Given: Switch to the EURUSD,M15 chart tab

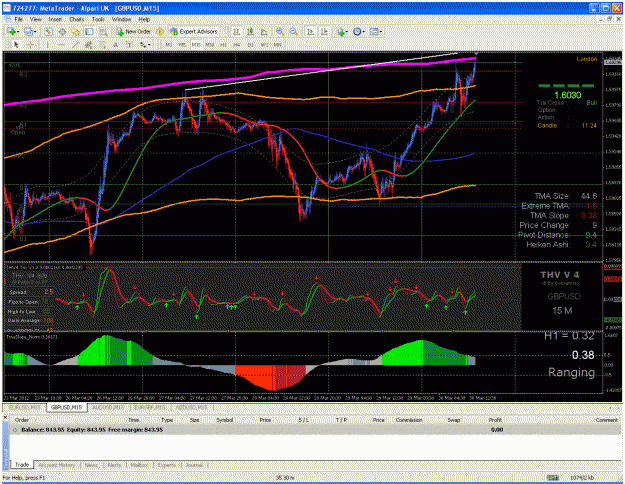Looking at the screenshot, I should coord(25,407).
